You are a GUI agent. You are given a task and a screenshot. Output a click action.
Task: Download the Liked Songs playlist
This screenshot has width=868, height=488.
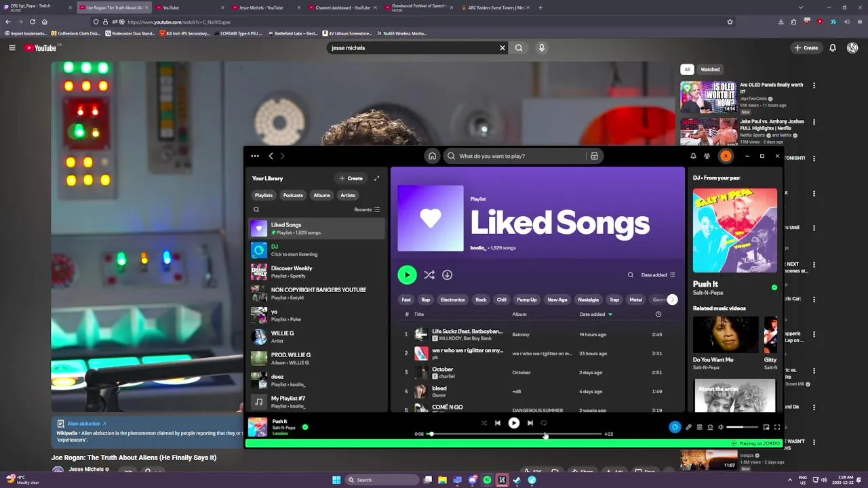tap(447, 274)
